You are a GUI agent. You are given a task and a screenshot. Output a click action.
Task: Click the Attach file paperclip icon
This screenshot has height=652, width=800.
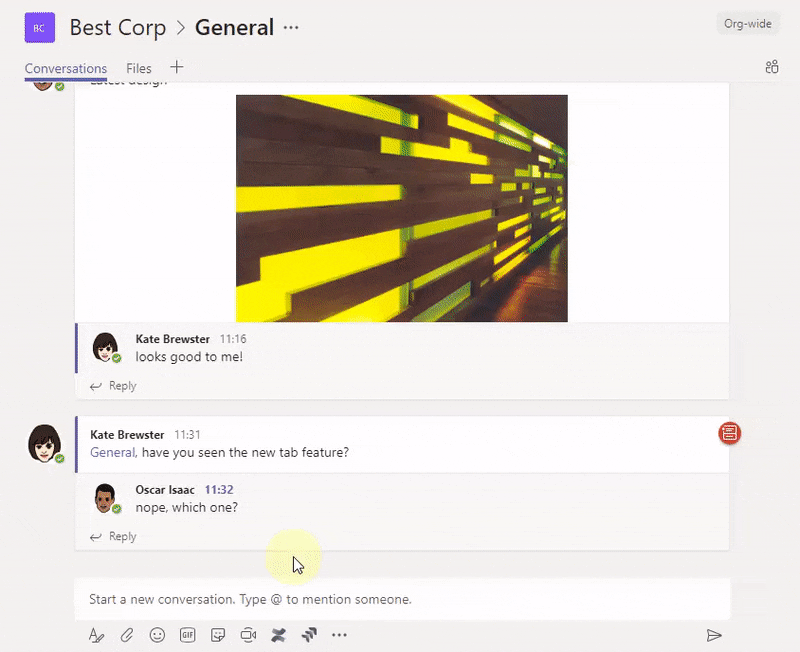[127, 634]
